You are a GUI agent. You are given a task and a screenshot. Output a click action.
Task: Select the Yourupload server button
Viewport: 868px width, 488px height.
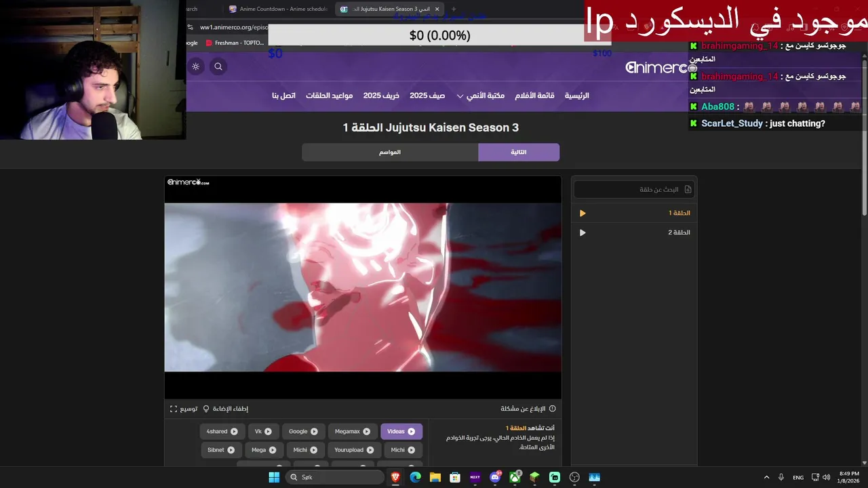[x=354, y=450]
